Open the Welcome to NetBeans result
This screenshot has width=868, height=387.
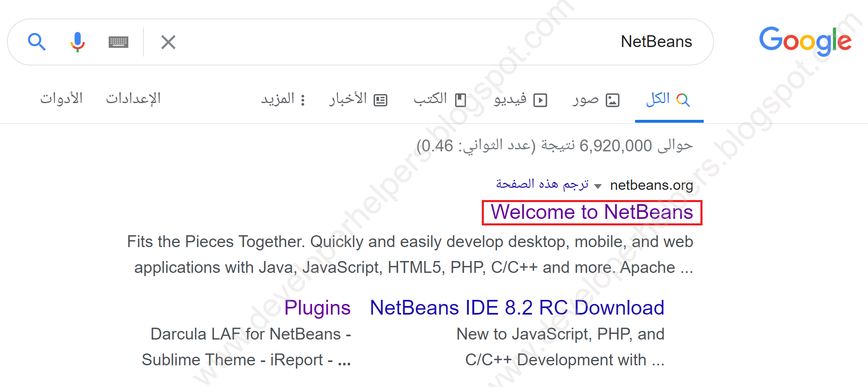coord(591,212)
